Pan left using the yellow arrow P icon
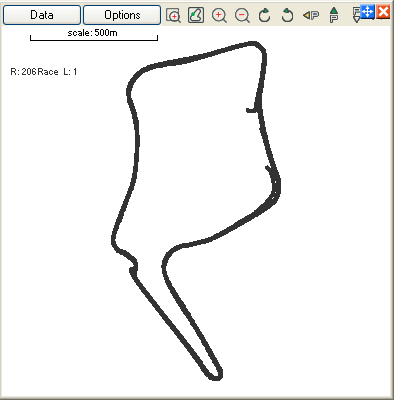This screenshot has width=394, height=400. 311,15
